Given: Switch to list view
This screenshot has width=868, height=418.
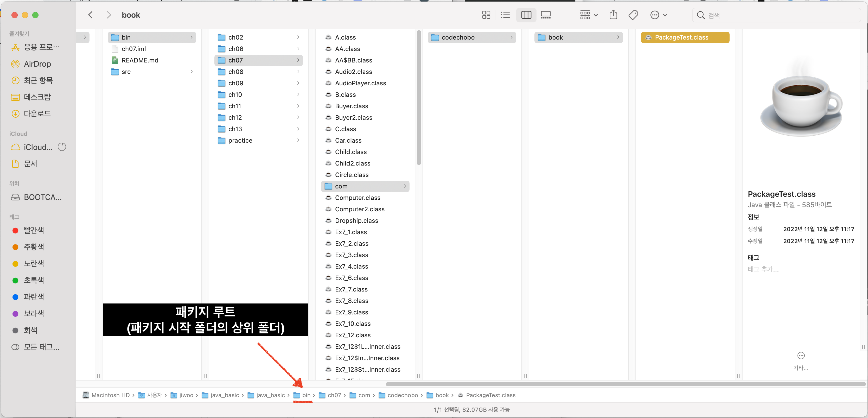Looking at the screenshot, I should (505, 15).
